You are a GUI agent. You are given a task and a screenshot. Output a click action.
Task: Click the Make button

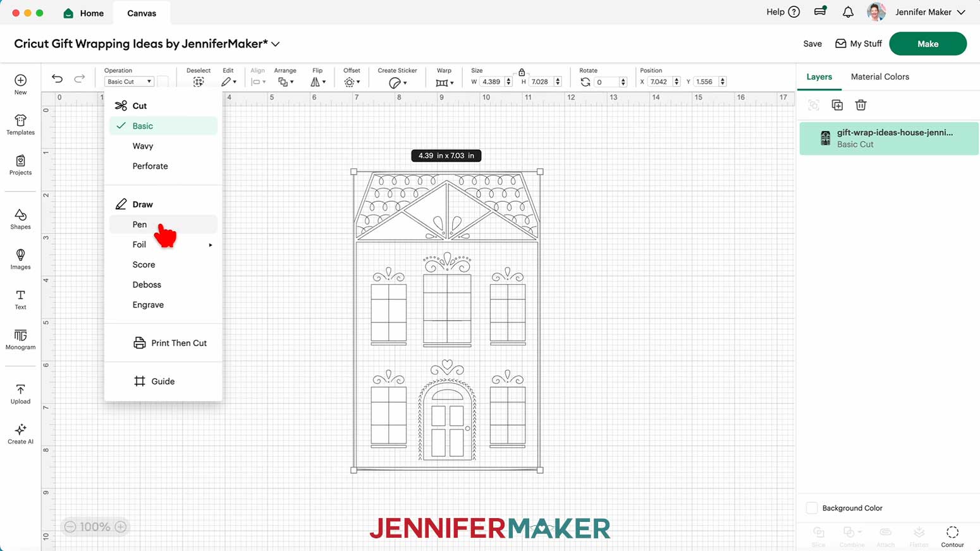point(928,44)
